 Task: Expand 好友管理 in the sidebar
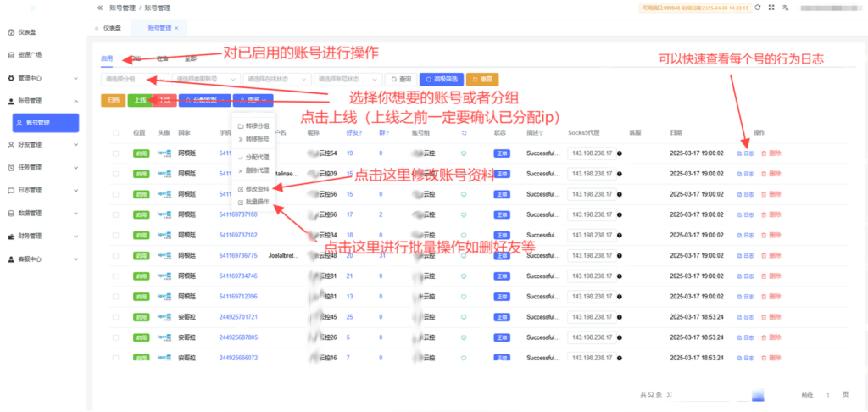pyautogui.click(x=43, y=144)
